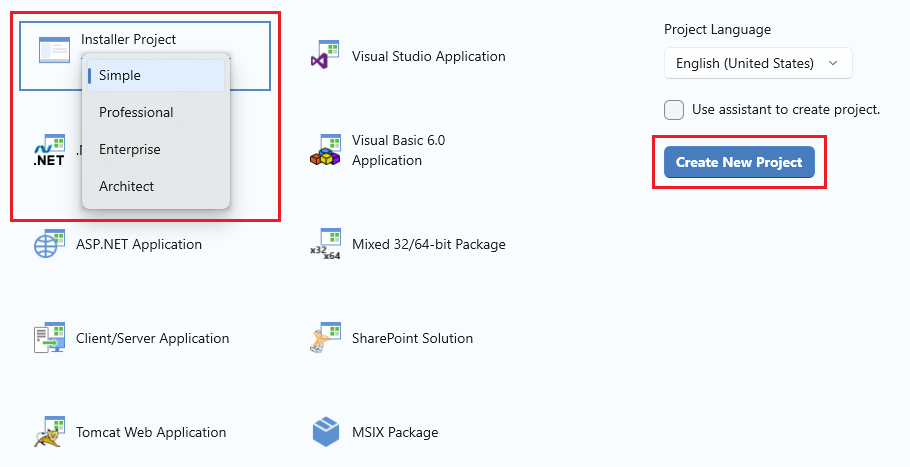Click the Client/Server Application label
The width and height of the screenshot is (910, 467).
(x=153, y=338)
